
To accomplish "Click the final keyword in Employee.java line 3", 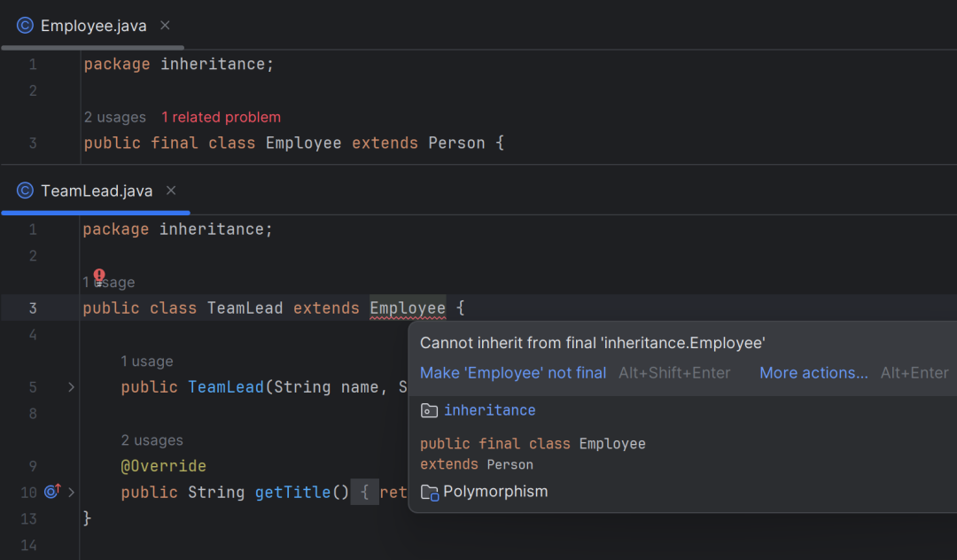I will coord(175,143).
